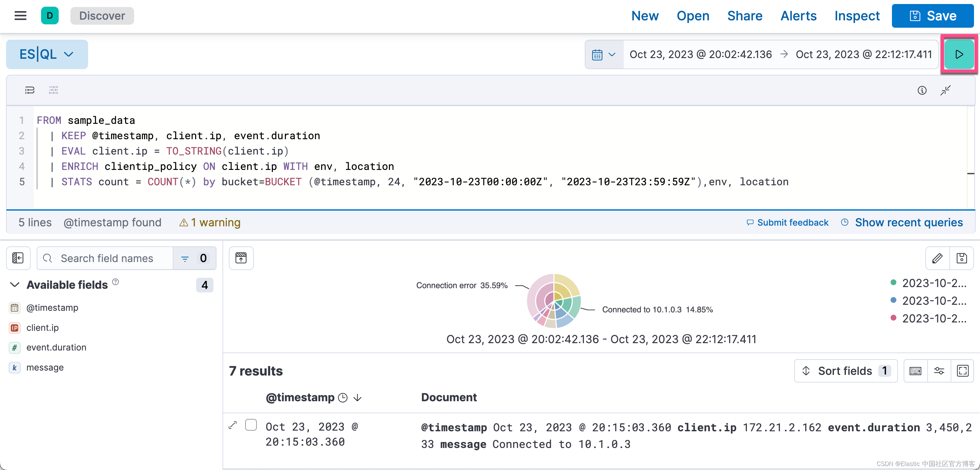Toggle the field type filter
Viewport: 980px width, 470px height.
coord(194,258)
